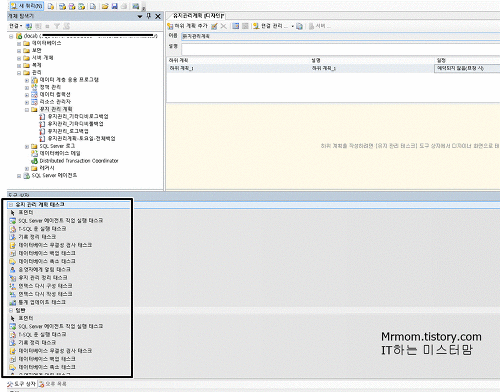This screenshot has width=500, height=392.
Task: Click the subplan properties edit icon
Action: point(214,26)
